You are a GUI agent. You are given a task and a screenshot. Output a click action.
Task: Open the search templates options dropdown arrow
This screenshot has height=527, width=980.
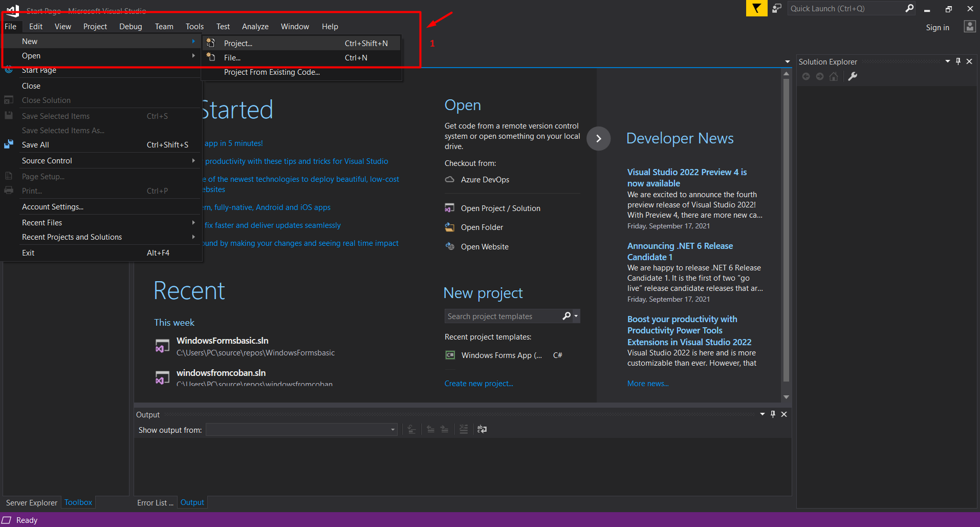coord(576,316)
